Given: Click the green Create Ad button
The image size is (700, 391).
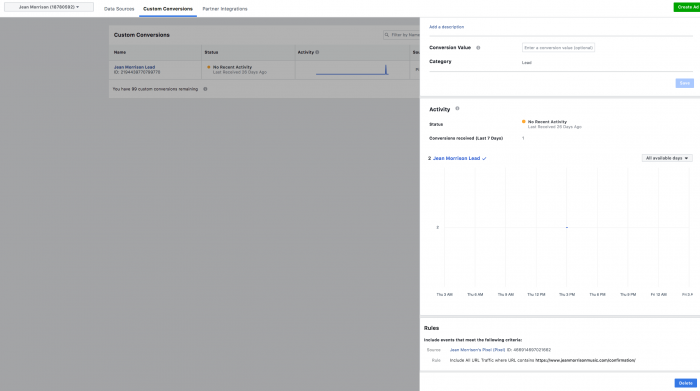Looking at the screenshot, I should [x=687, y=7].
